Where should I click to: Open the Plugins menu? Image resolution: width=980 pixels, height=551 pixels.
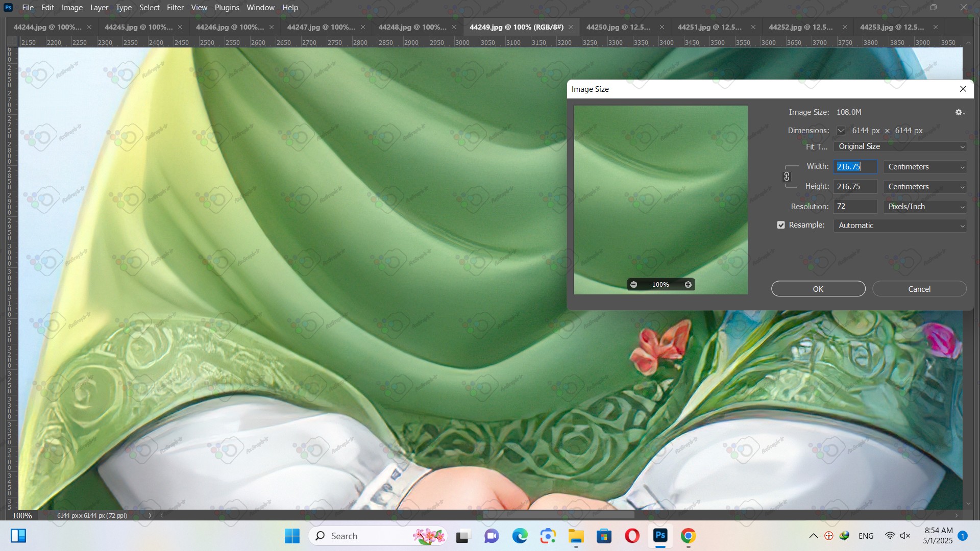coord(227,8)
